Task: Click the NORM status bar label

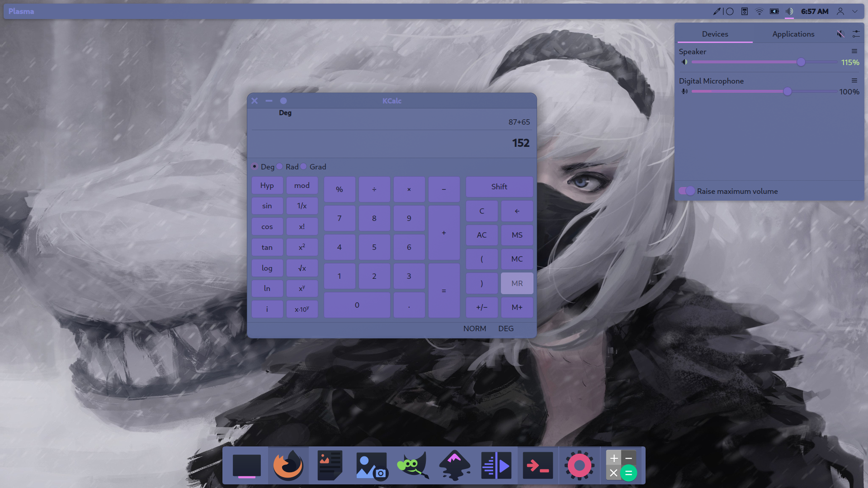Action: point(475,328)
